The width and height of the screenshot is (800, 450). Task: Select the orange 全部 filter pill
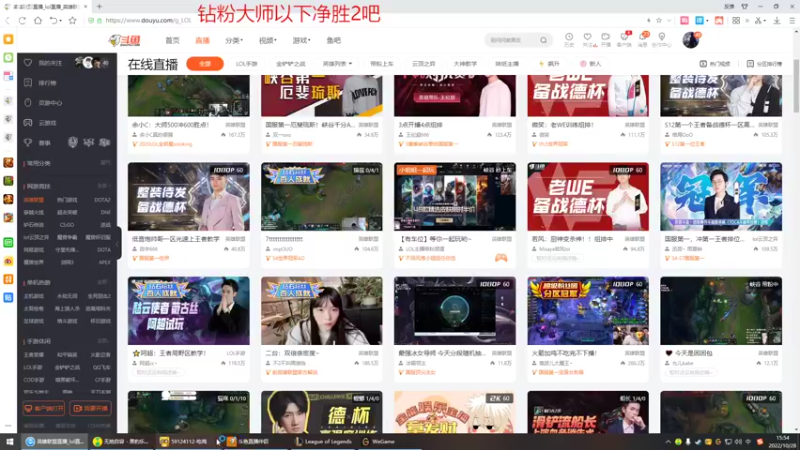click(205, 64)
